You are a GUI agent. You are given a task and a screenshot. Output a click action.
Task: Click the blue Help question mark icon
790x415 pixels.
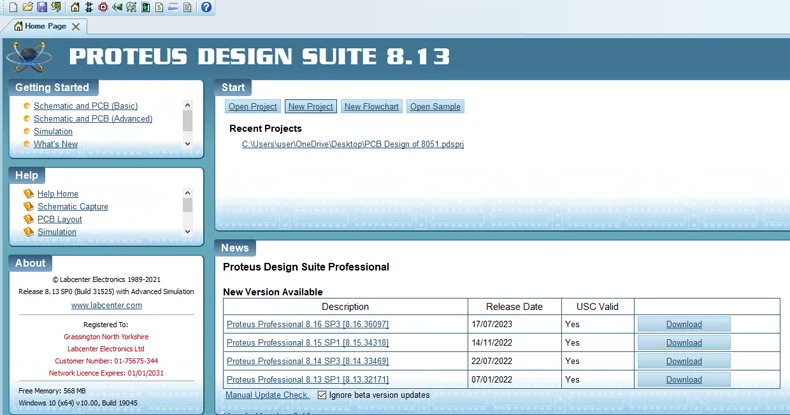coord(206,7)
